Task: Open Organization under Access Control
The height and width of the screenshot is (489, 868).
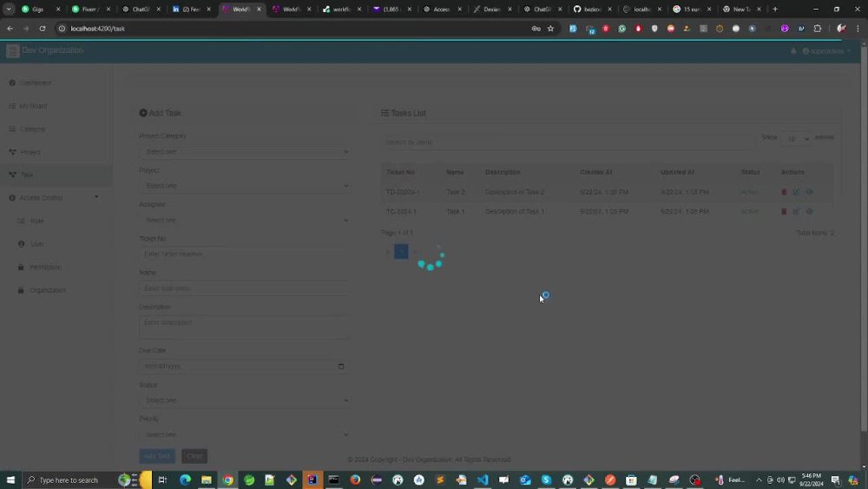Action: click(x=56, y=290)
